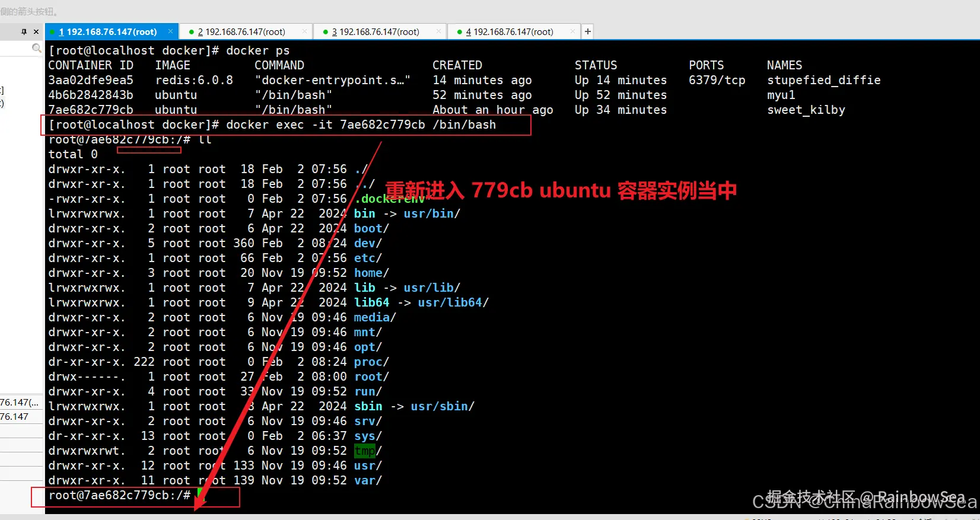This screenshot has height=520, width=980.
Task: Click 'About an hour ago' text
Action: click(493, 110)
